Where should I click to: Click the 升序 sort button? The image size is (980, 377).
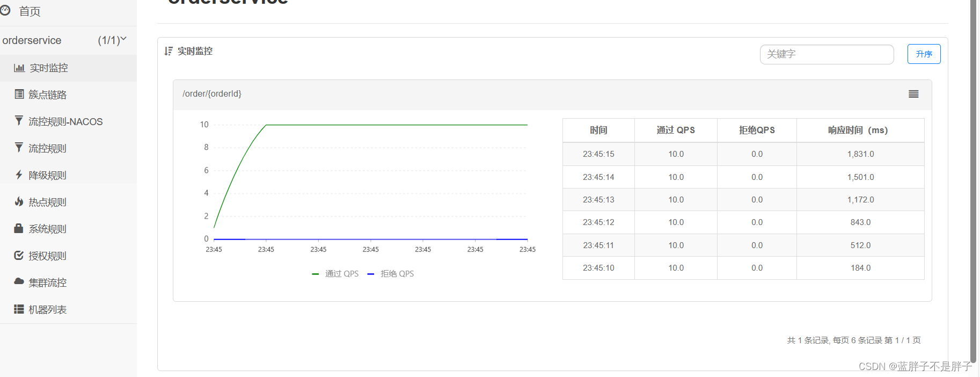click(924, 54)
